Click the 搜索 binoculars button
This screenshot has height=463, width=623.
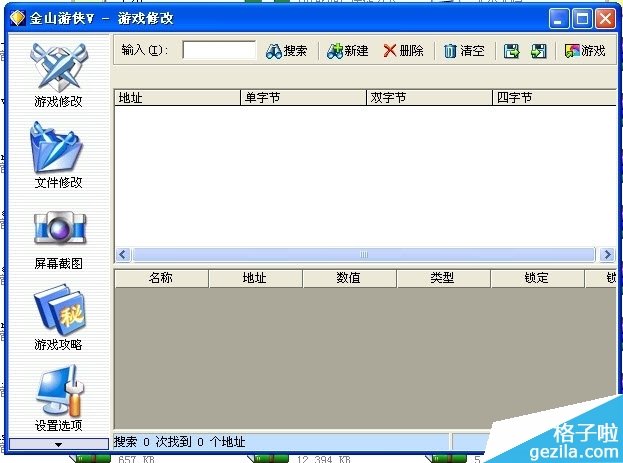(x=286, y=51)
